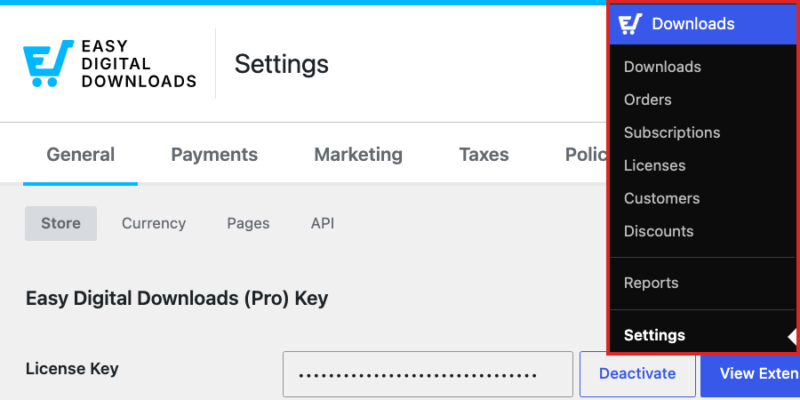Deactivate the license key

pyautogui.click(x=637, y=374)
